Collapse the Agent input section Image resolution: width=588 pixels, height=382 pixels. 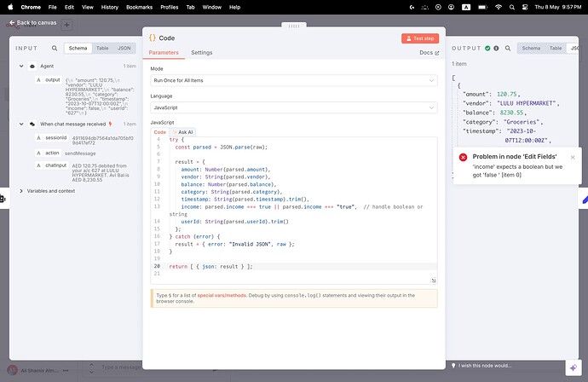pos(21,66)
